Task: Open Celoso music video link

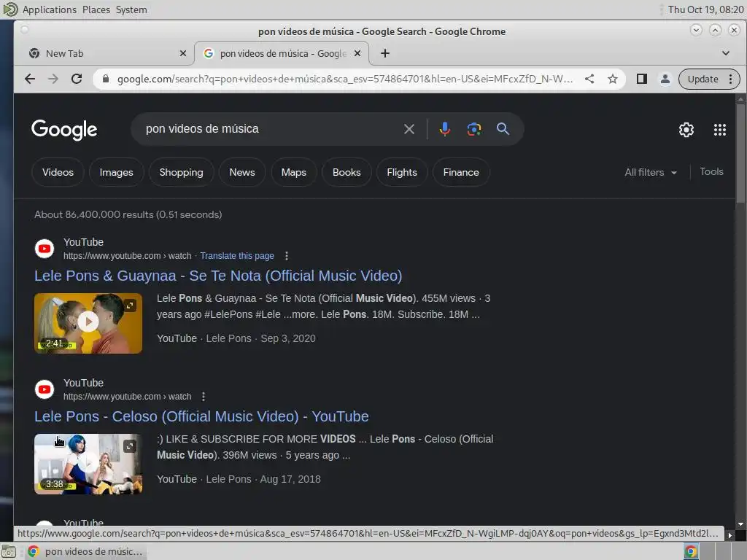Action: (201, 416)
